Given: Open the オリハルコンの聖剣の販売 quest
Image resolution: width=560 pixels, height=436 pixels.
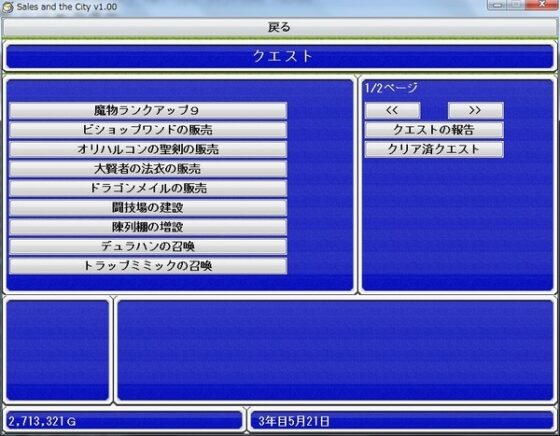Looking at the screenshot, I should [148, 149].
